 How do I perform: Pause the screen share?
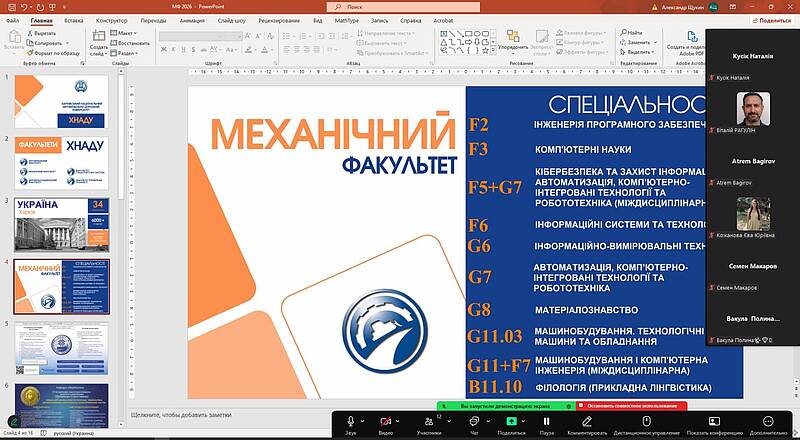point(546,421)
